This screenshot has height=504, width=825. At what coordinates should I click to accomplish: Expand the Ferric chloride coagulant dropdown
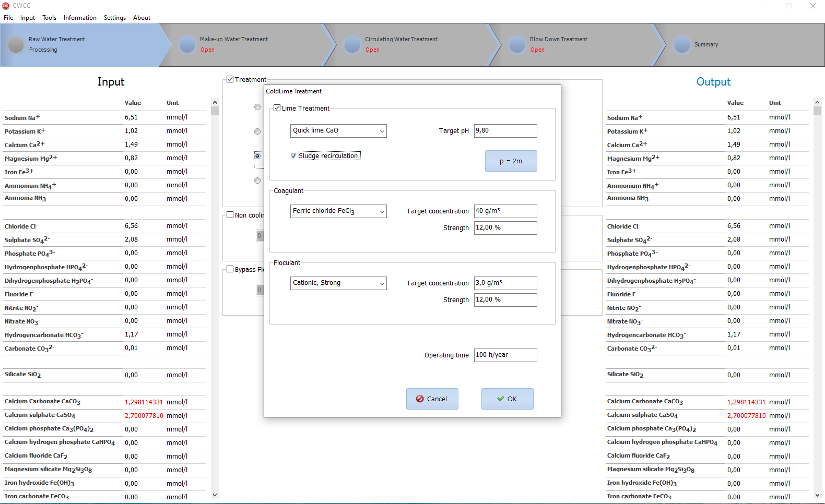click(338, 211)
